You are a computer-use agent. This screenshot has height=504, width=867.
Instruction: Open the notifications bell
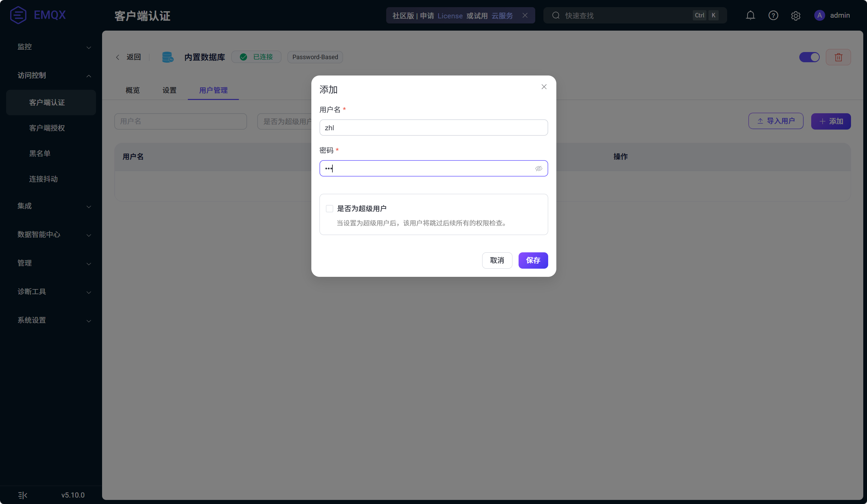tap(750, 15)
